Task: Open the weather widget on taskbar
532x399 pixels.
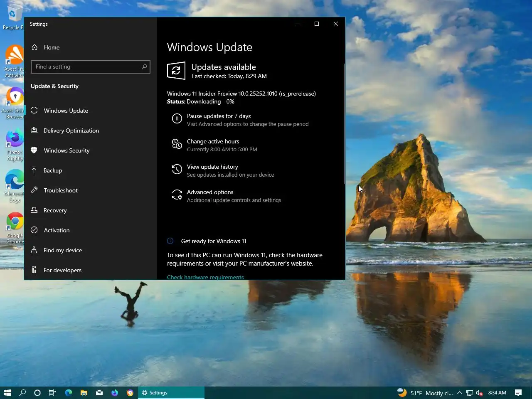Action: point(425,393)
